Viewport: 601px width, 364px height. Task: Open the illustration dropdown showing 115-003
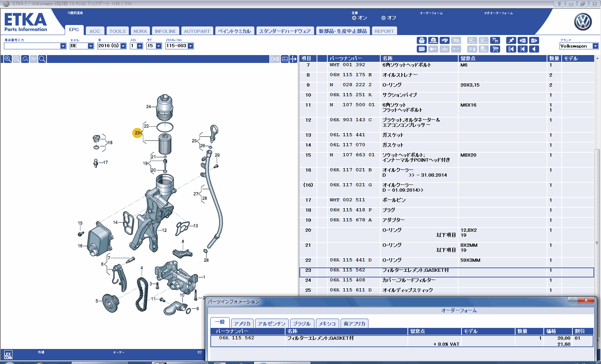(x=191, y=46)
